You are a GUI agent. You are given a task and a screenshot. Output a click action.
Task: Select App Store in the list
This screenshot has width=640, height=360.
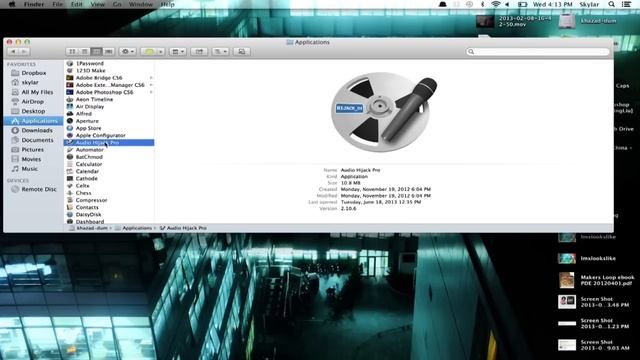coord(109,128)
